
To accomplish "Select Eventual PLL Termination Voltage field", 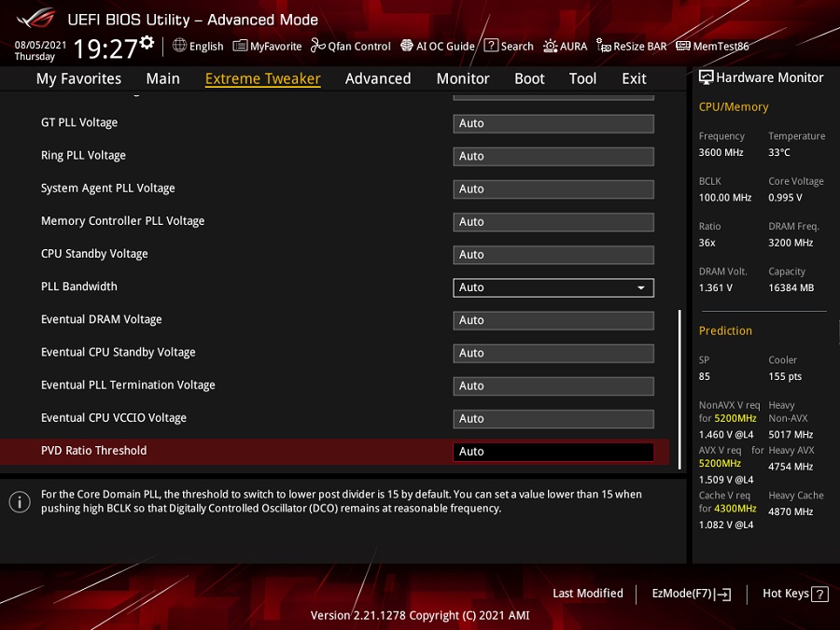I will (x=553, y=385).
